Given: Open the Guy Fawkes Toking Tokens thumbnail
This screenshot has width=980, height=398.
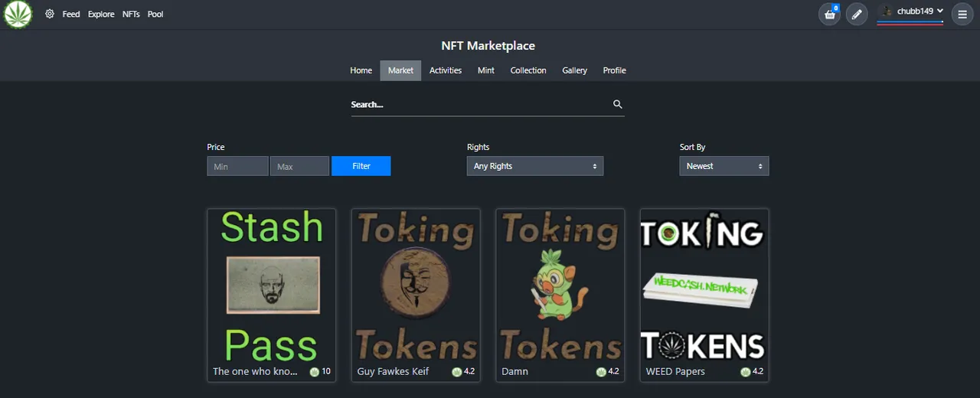Looking at the screenshot, I should click(x=416, y=285).
